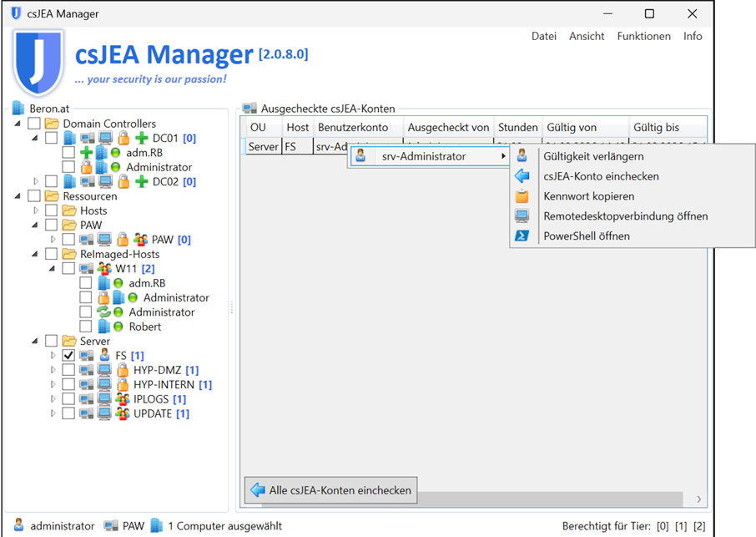Click the green plus icon beside DC01
Viewport: 756px width, 537px height.
click(140, 138)
